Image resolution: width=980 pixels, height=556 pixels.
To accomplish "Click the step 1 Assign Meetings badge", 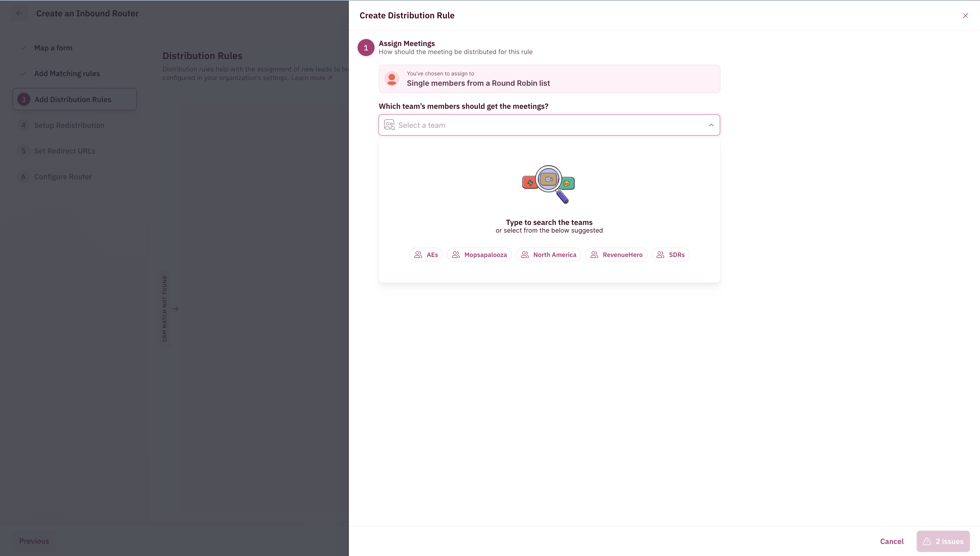I will coord(366,48).
